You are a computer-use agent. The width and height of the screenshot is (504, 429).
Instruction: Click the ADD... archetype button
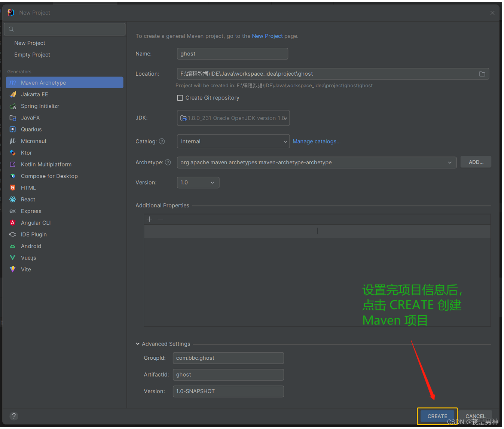[476, 162]
